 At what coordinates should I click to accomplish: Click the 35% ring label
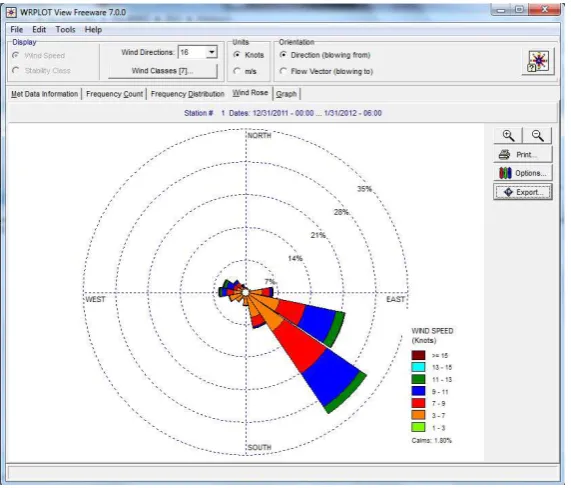[x=365, y=189]
